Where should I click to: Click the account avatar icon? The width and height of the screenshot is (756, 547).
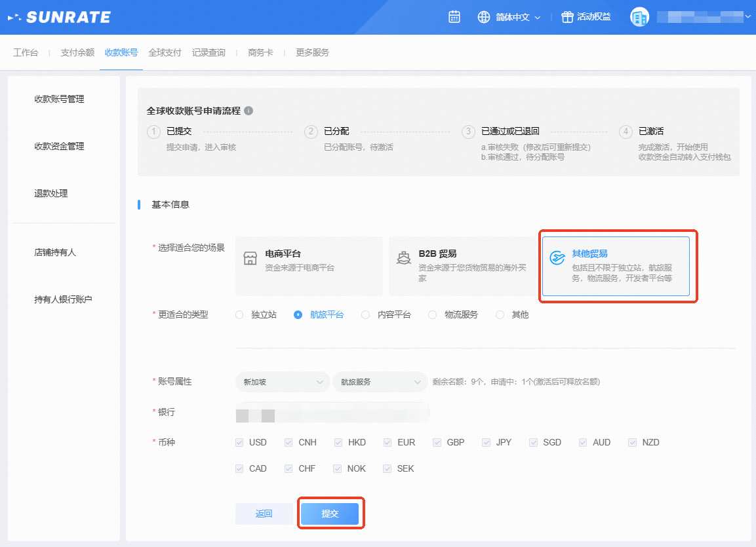tap(639, 18)
